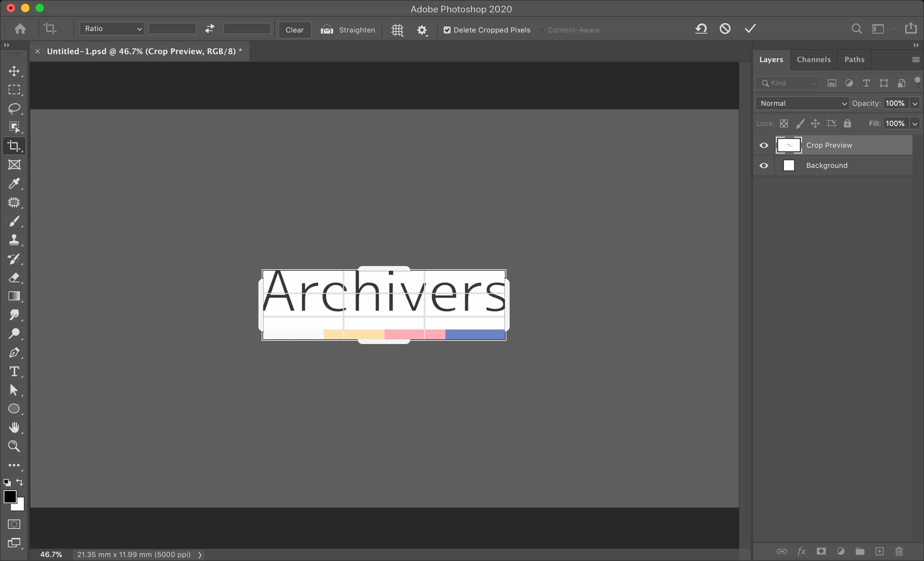The image size is (924, 561).
Task: Uncheck Delete Cropped Pixels checkbox
Action: (447, 30)
